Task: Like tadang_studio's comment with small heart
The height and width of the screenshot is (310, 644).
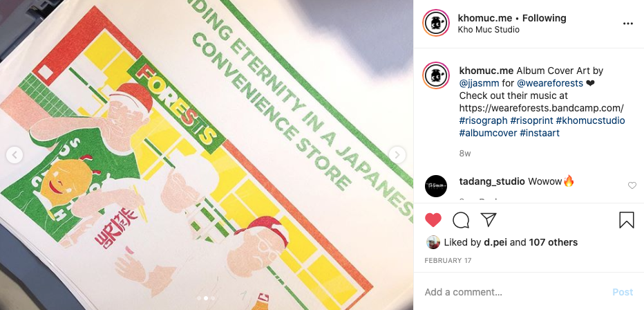Action: click(x=632, y=185)
